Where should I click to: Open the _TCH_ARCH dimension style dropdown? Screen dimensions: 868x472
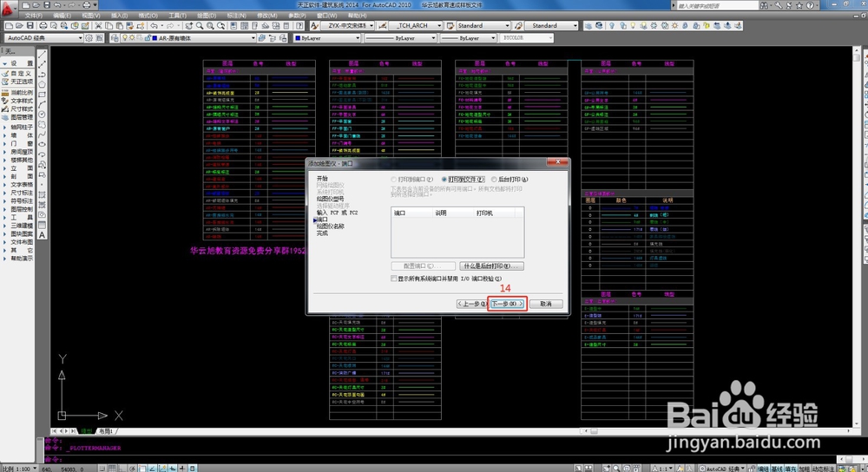[x=439, y=26]
